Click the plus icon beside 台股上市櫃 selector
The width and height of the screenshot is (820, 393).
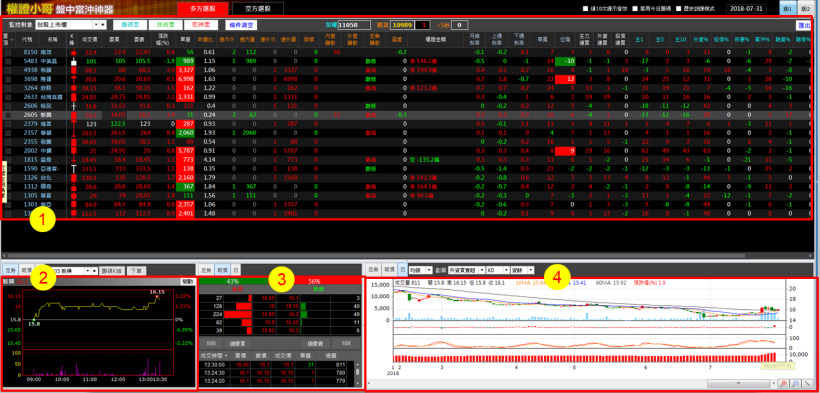click(x=103, y=25)
